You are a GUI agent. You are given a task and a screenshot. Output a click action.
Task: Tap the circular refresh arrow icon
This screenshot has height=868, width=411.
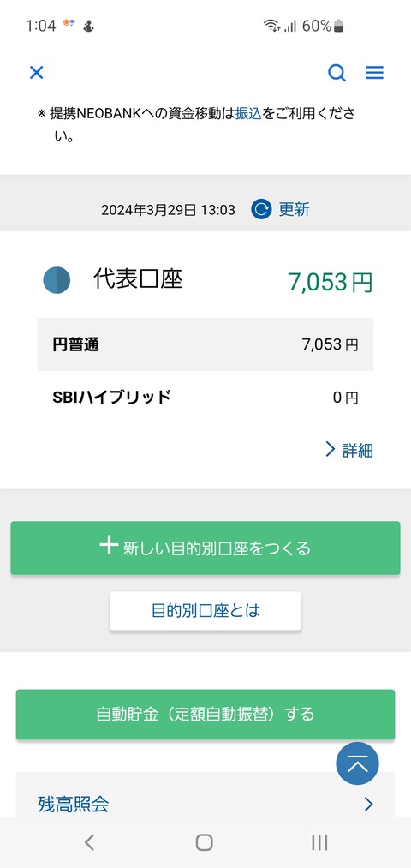pyautogui.click(x=261, y=209)
